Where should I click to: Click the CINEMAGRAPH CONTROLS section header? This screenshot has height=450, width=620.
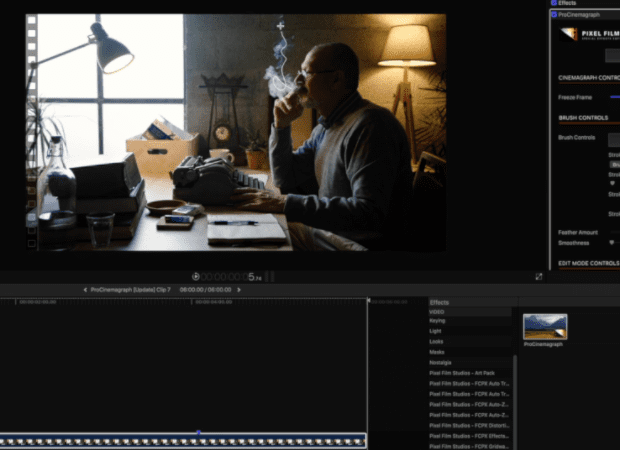pos(589,78)
